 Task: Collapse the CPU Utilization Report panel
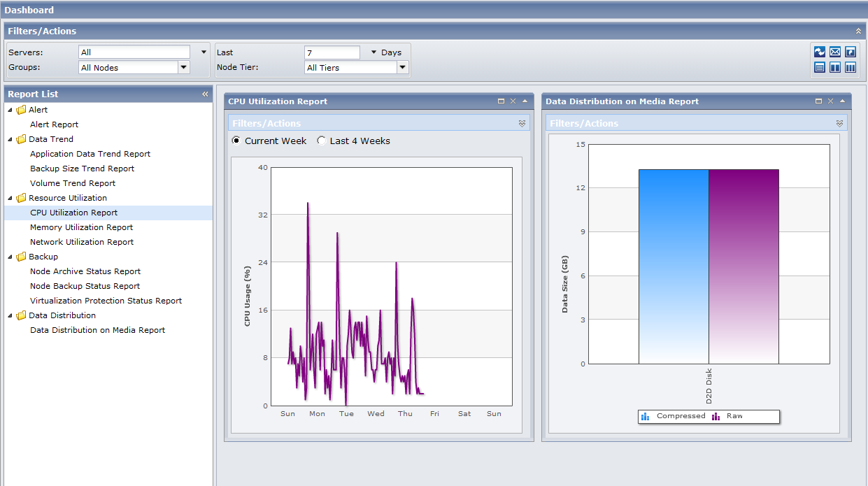pyautogui.click(x=525, y=101)
